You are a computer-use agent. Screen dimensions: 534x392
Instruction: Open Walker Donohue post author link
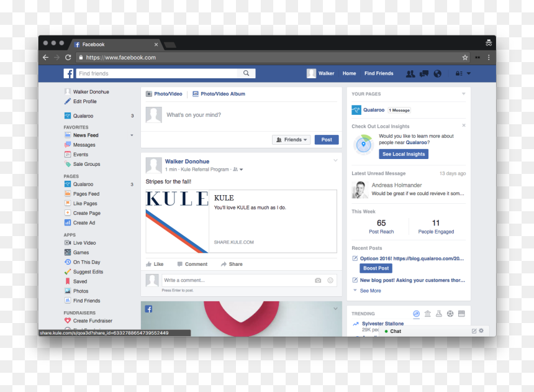[x=187, y=162]
